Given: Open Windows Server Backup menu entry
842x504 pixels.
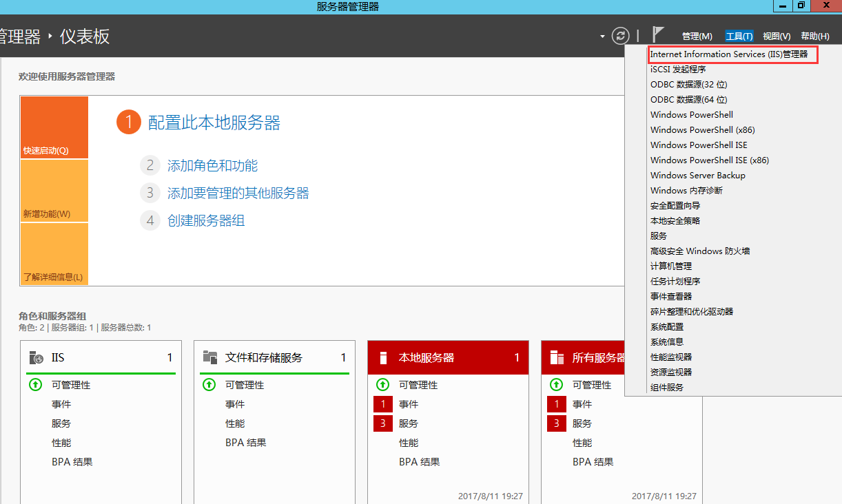Looking at the screenshot, I should tap(697, 176).
